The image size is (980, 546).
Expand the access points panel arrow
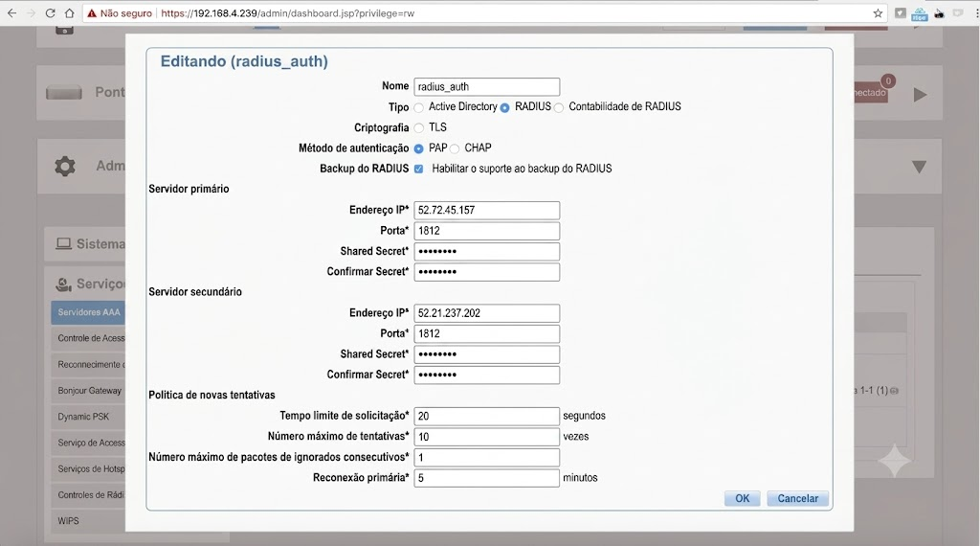[x=920, y=95]
